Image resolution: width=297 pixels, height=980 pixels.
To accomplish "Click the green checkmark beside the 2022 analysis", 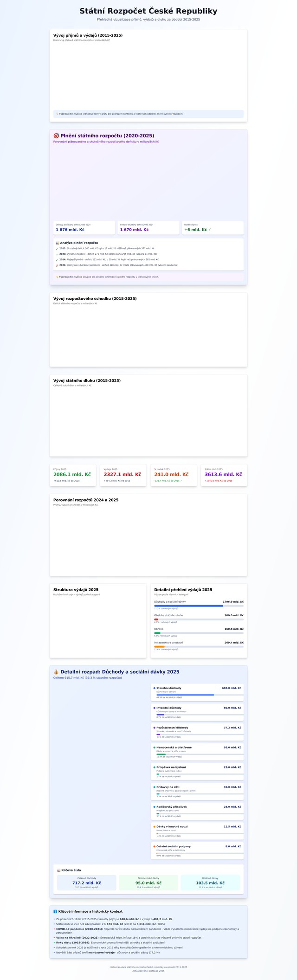I will (57, 249).
